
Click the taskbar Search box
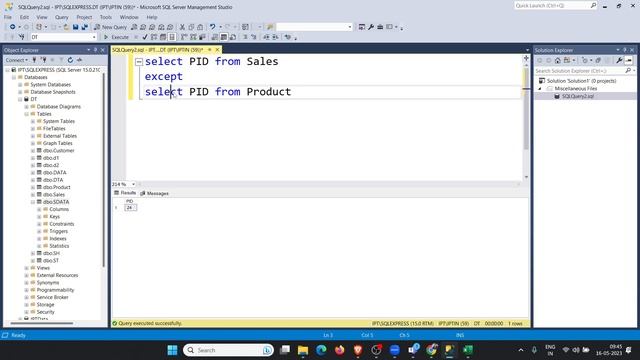coord(228,350)
